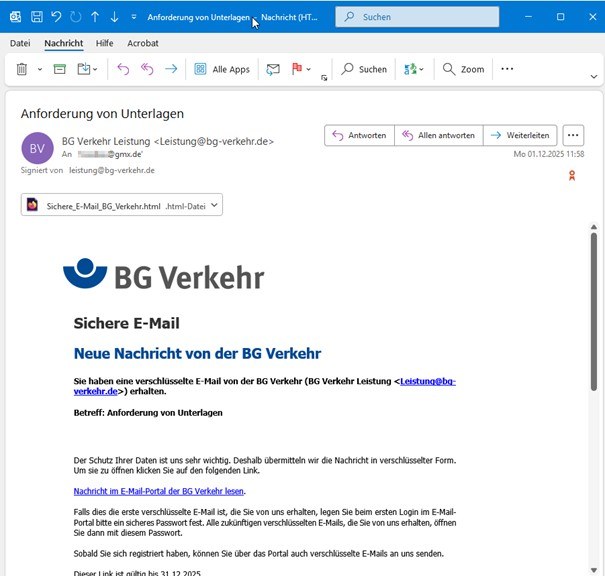
Task: Open the Hilfe tab
Action: click(x=105, y=43)
